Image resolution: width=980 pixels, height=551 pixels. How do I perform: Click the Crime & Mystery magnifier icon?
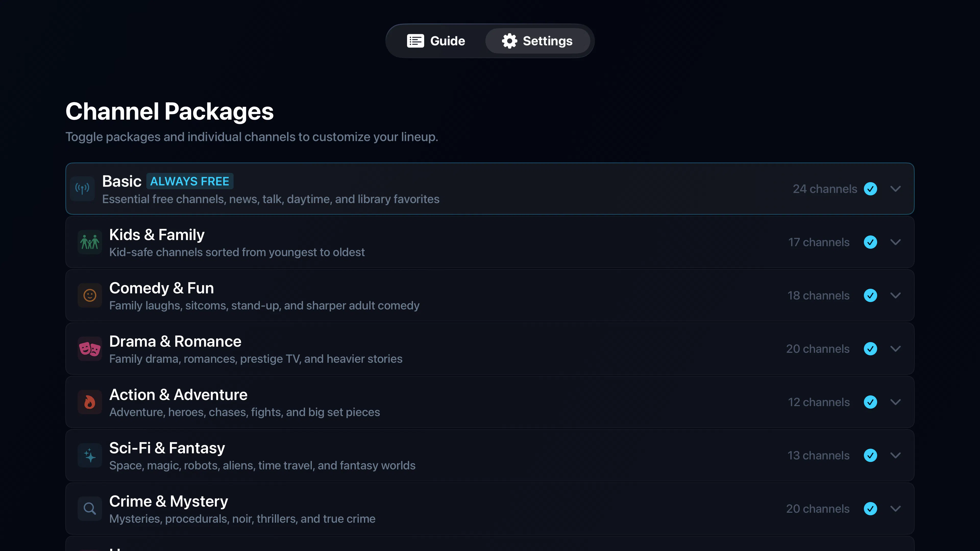click(x=90, y=508)
